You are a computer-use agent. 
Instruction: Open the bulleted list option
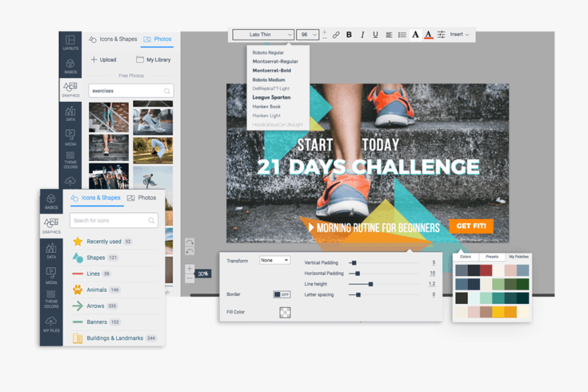(x=402, y=35)
